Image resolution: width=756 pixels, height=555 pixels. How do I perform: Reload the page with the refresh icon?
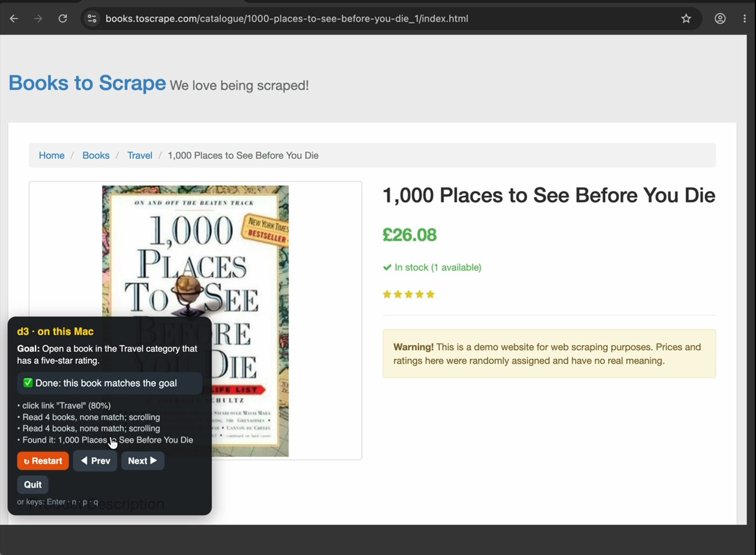click(63, 18)
